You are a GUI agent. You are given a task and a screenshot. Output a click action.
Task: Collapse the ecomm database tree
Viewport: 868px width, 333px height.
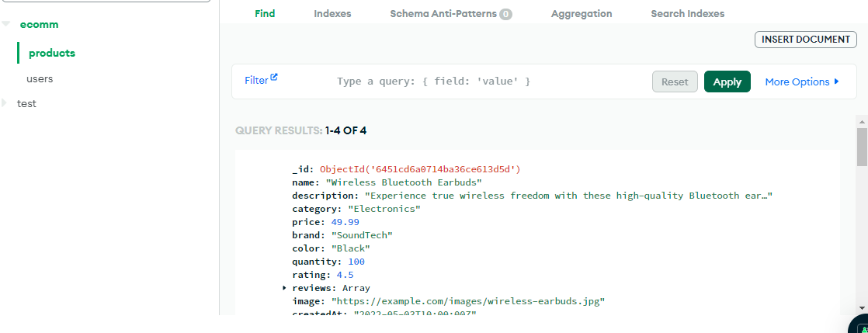[x=6, y=25]
